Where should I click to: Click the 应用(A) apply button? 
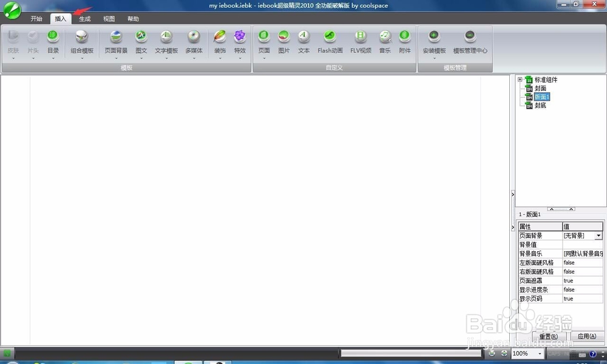tap(587, 337)
